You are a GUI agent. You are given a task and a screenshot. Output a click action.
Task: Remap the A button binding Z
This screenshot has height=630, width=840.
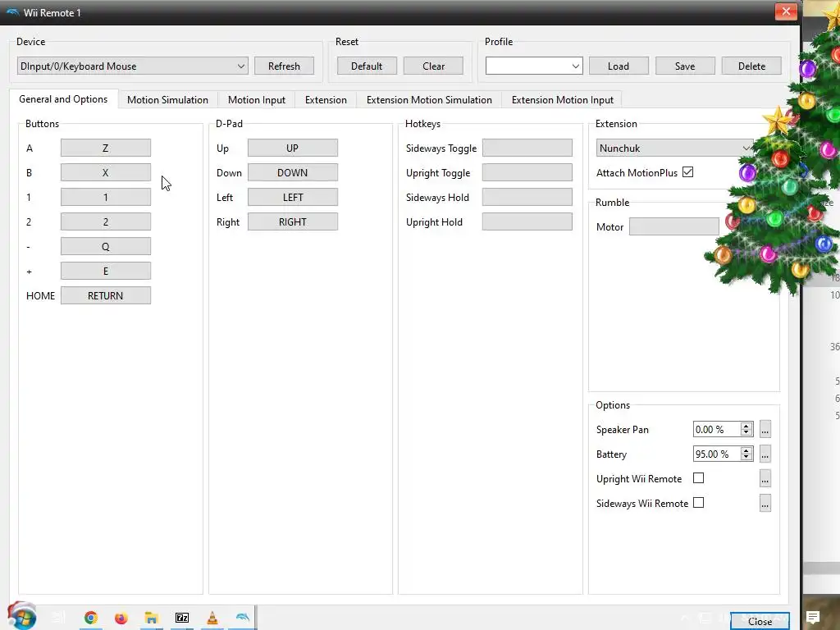106,148
